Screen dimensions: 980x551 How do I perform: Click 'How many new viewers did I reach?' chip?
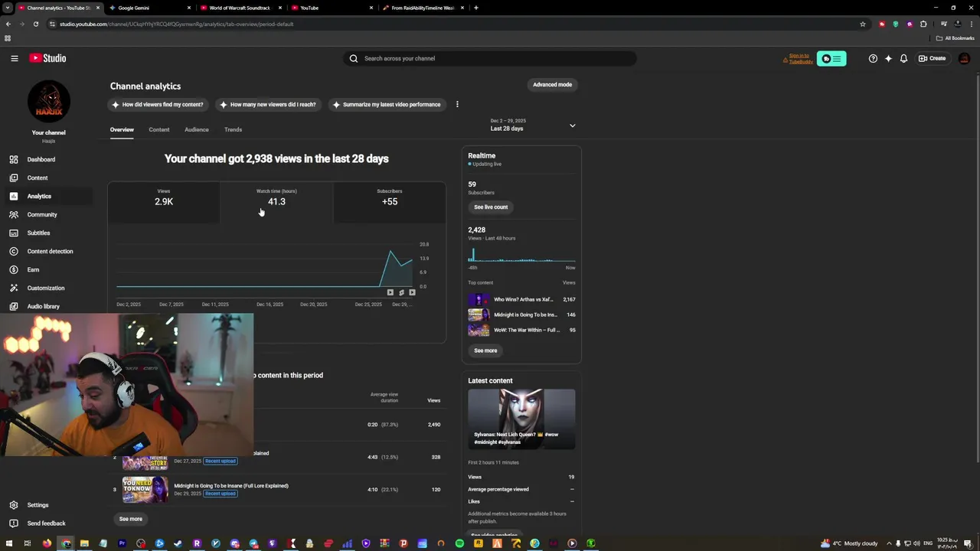coord(267,104)
